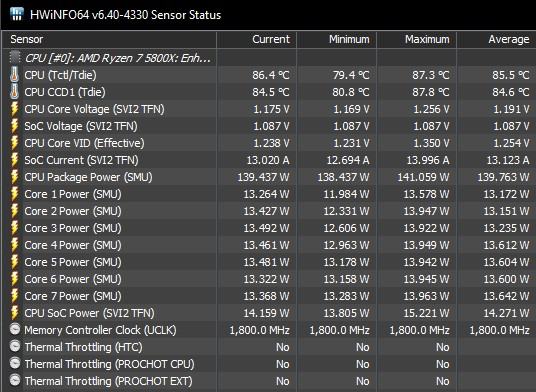Select CPU Core VID (Effective) label
This screenshot has width=536, height=392.
pyautogui.click(x=84, y=143)
